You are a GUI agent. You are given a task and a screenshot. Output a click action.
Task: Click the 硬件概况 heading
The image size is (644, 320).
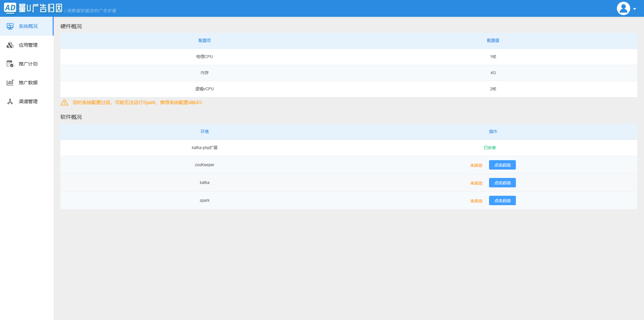71,26
